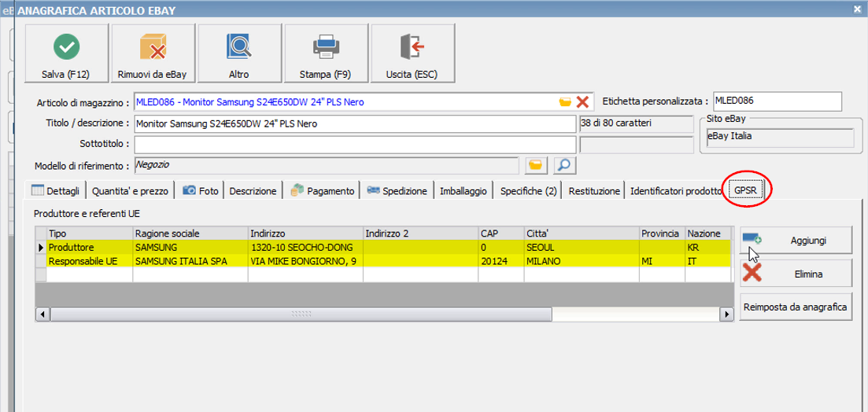Click the Etichetta personalizzata field
The height and width of the screenshot is (412, 868).
click(x=778, y=101)
